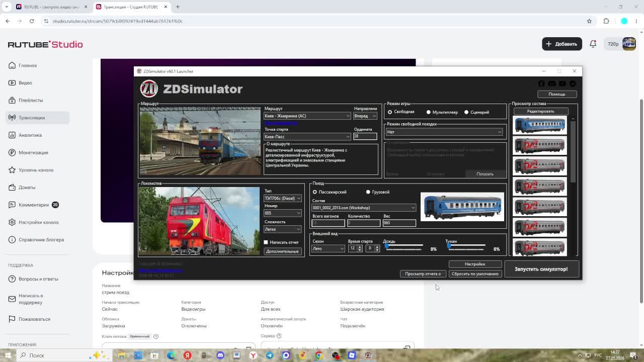Enable the Написать отчет checkbox
Image resolution: width=644 pixels, height=362 pixels.
pyautogui.click(x=266, y=242)
